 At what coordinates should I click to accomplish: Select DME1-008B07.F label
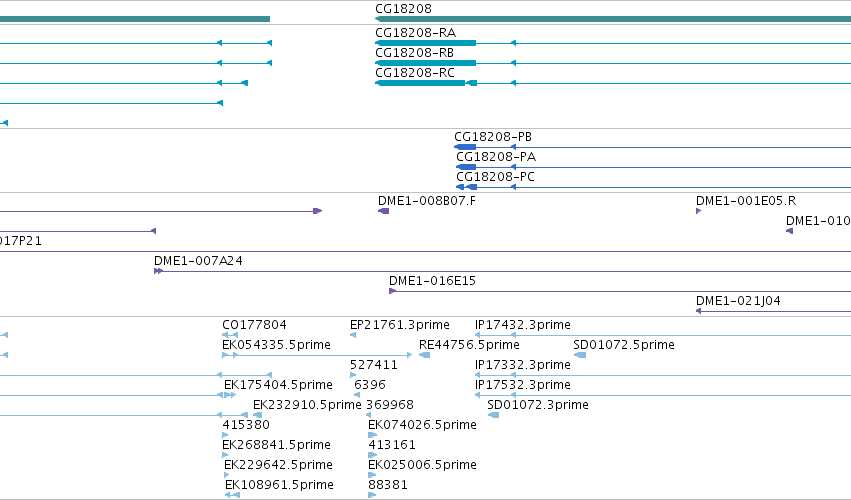coord(427,201)
